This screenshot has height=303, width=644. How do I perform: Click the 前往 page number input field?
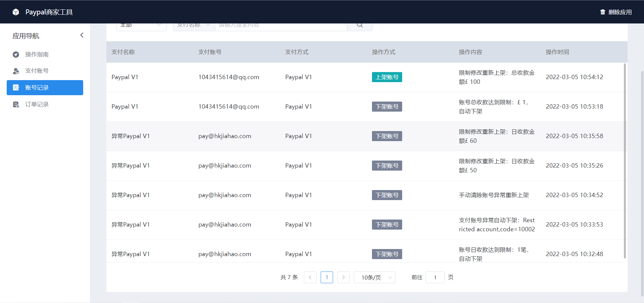[435, 277]
